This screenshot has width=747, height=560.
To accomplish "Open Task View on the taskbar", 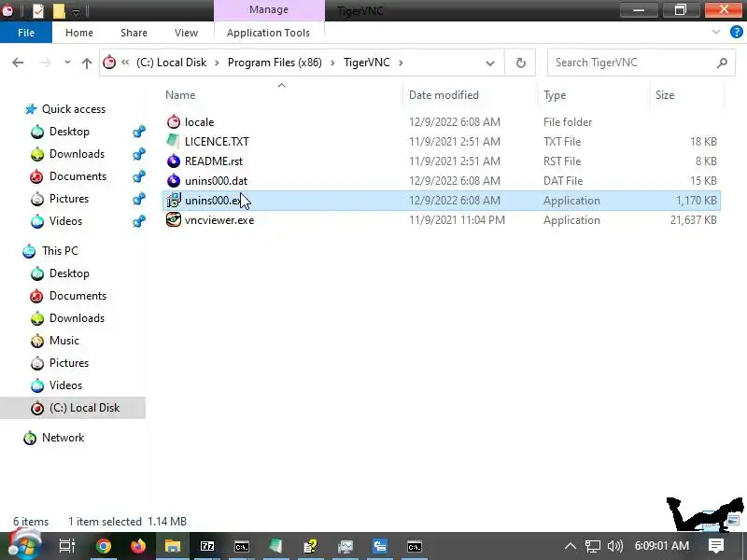I will (x=67, y=546).
